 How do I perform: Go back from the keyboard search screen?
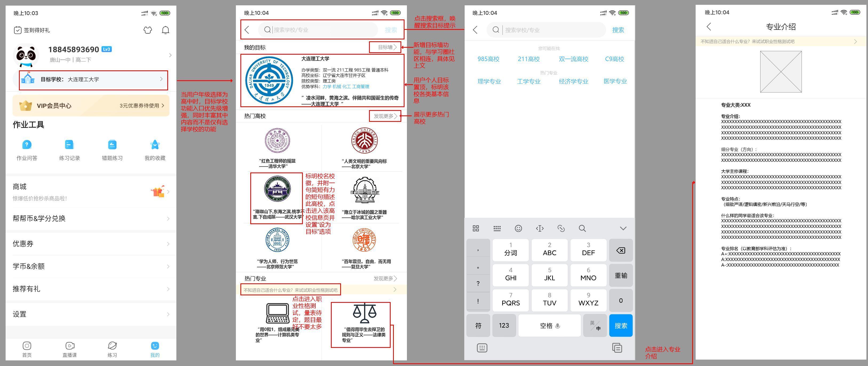pos(475,30)
